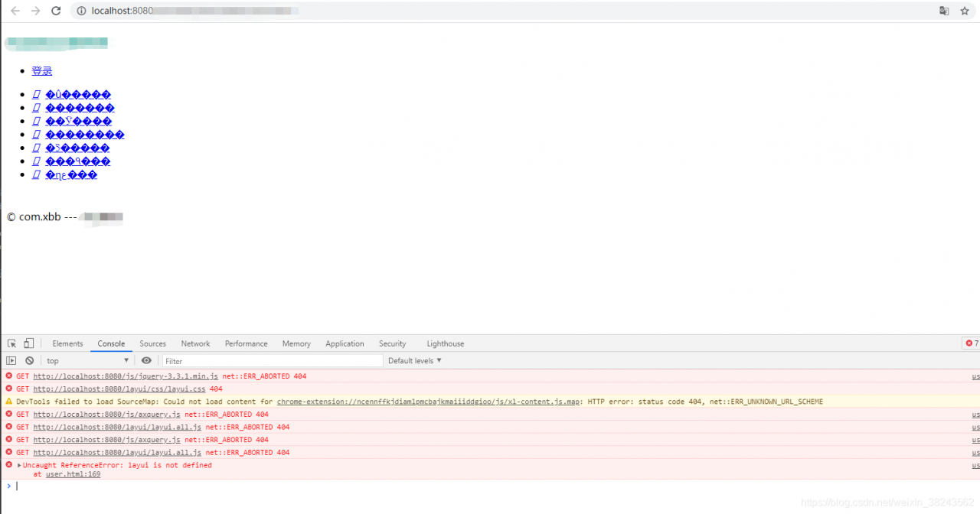Open the Sources tab
This screenshot has width=980, height=514.
[x=152, y=343]
